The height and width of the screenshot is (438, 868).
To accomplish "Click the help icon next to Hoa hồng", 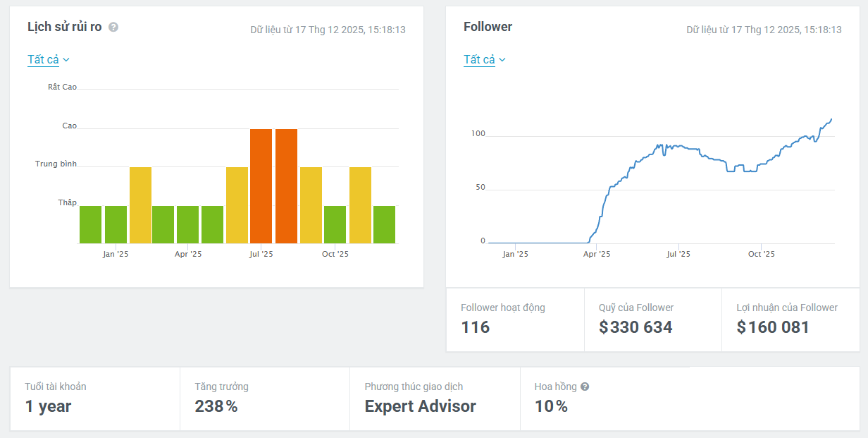I will tap(585, 387).
